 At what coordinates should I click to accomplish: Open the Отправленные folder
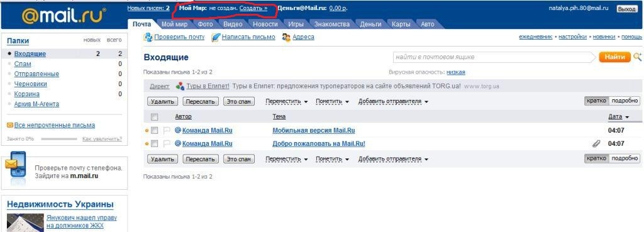[x=36, y=74]
